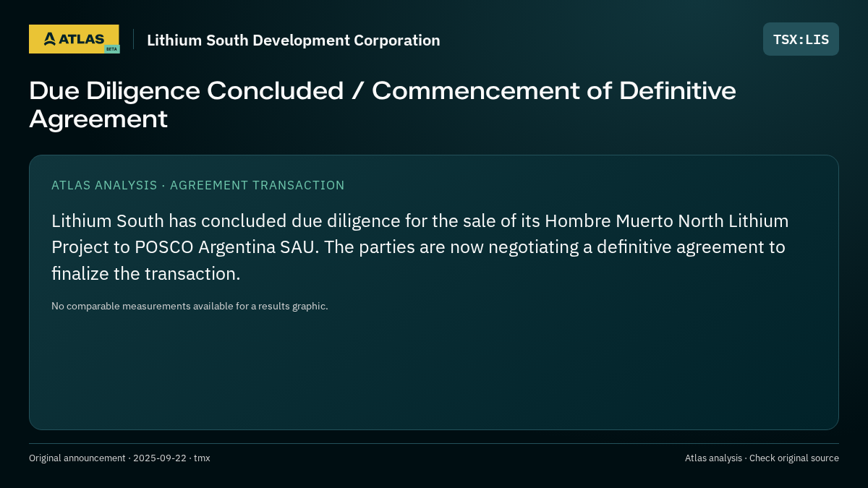868x488 pixels.
Task: Click the 'No comparable measurements available' note
Action: [x=190, y=306]
